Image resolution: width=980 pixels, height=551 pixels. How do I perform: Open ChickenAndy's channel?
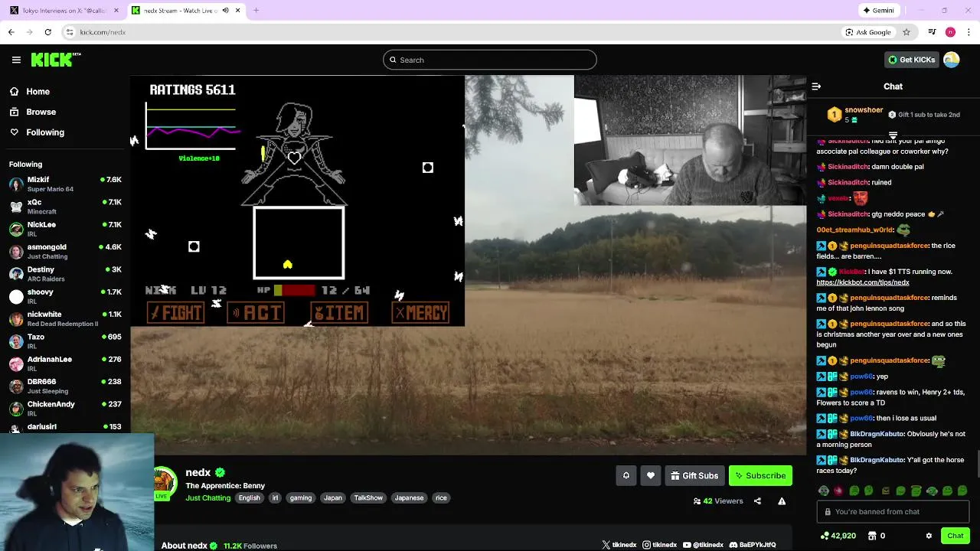click(65, 409)
